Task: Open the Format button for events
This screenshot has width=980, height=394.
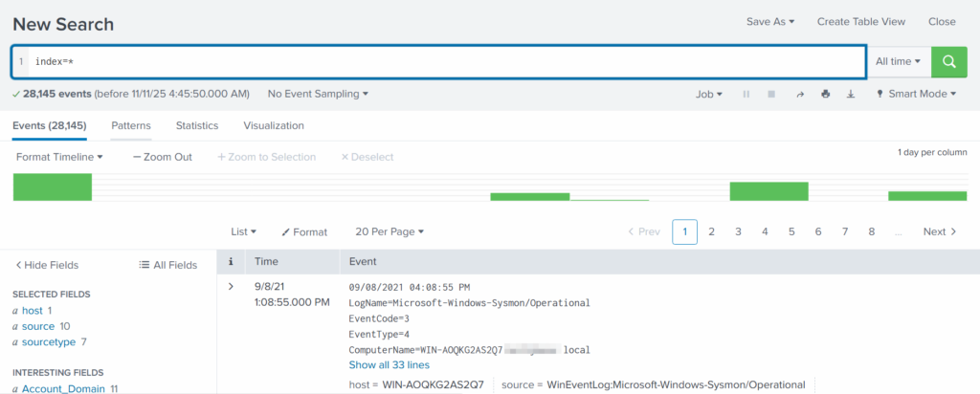Action: click(x=304, y=231)
